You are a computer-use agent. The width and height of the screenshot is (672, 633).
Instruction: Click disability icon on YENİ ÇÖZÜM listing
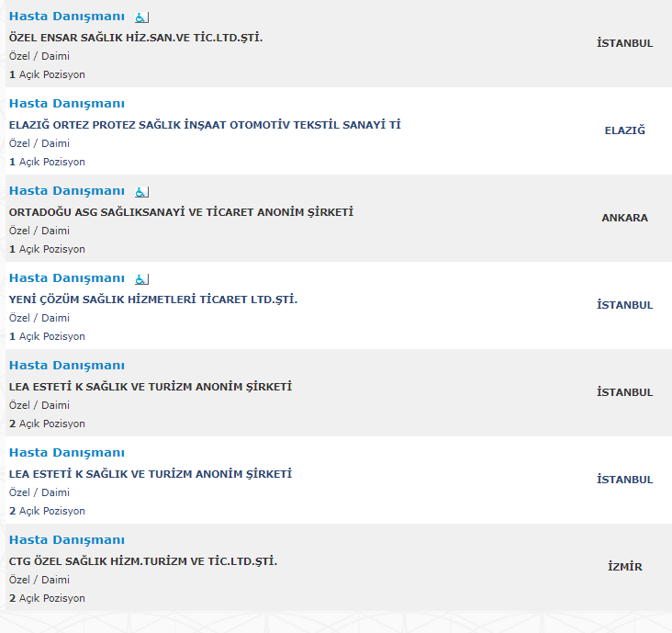[142, 279]
